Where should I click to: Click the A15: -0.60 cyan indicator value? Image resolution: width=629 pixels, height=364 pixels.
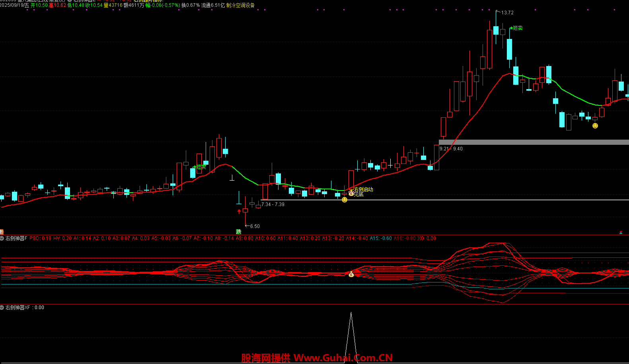381,238
